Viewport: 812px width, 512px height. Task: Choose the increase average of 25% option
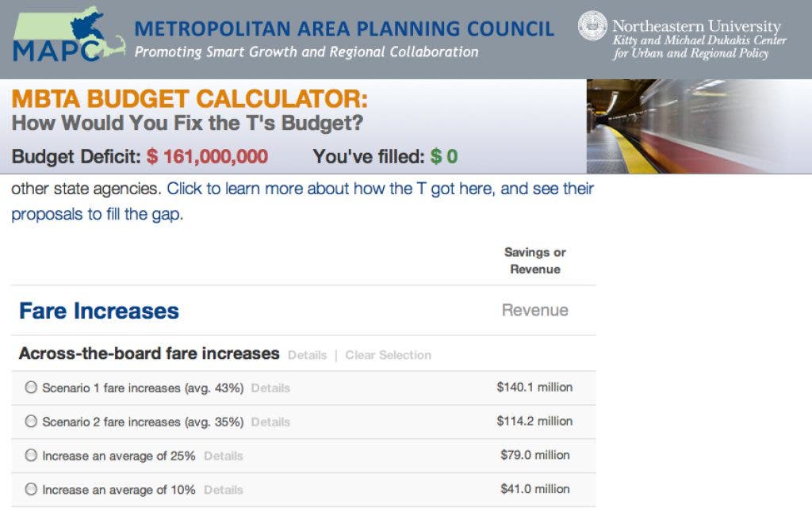(31, 456)
